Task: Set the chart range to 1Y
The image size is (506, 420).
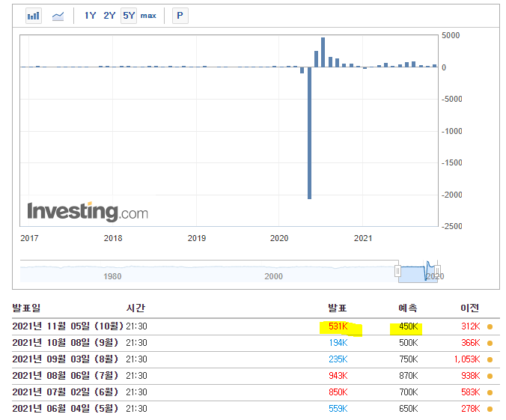Action: (90, 16)
